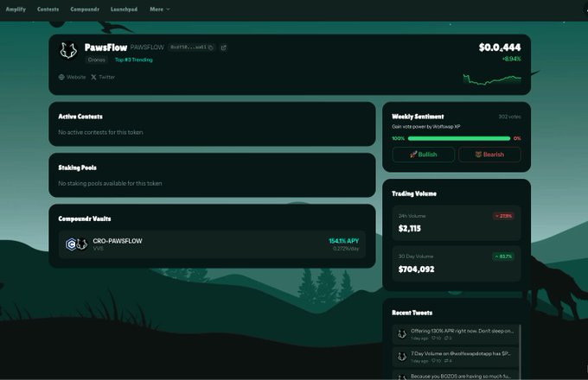Image resolution: width=588 pixels, height=380 pixels.
Task: Vote Bullish on weekly sentiment
Action: 424,155
